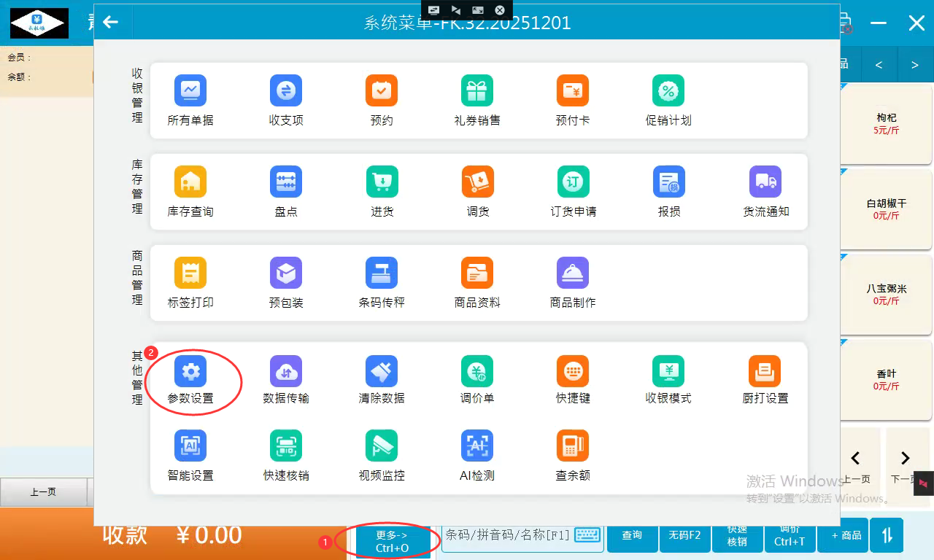
Task: Launch 视频监控 video monitoring
Action: (x=382, y=446)
